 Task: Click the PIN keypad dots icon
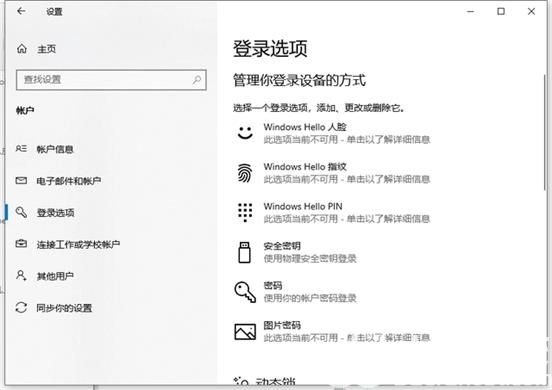tap(245, 213)
